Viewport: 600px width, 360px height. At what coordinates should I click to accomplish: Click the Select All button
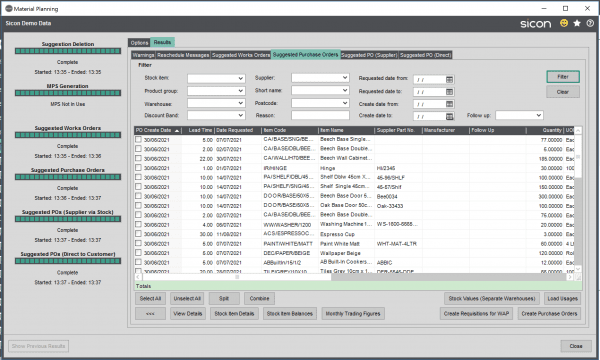tap(150, 298)
